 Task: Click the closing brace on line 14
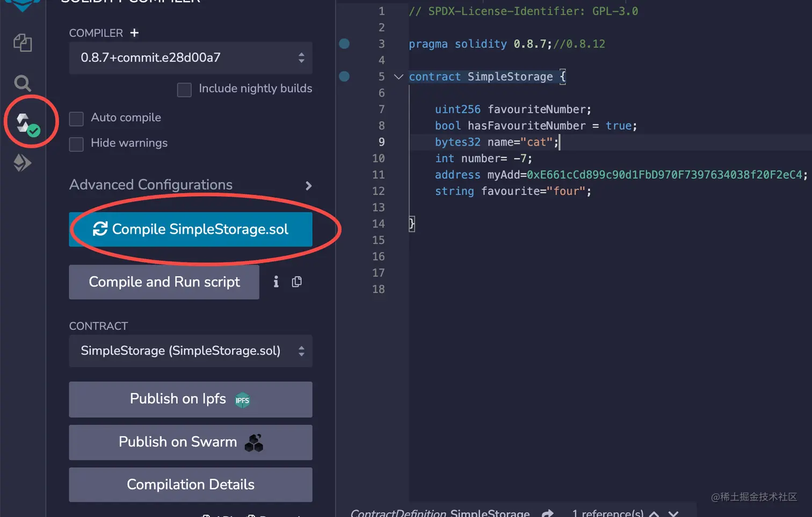(412, 224)
